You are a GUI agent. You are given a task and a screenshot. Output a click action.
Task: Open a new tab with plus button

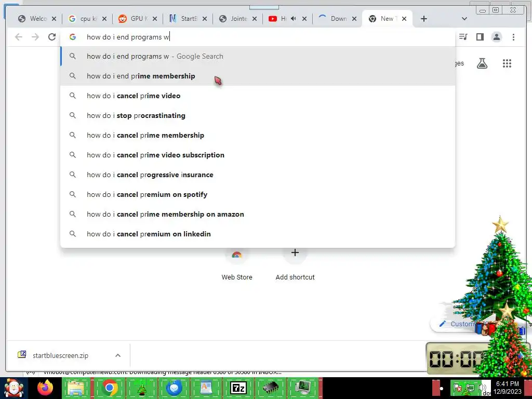tap(424, 19)
